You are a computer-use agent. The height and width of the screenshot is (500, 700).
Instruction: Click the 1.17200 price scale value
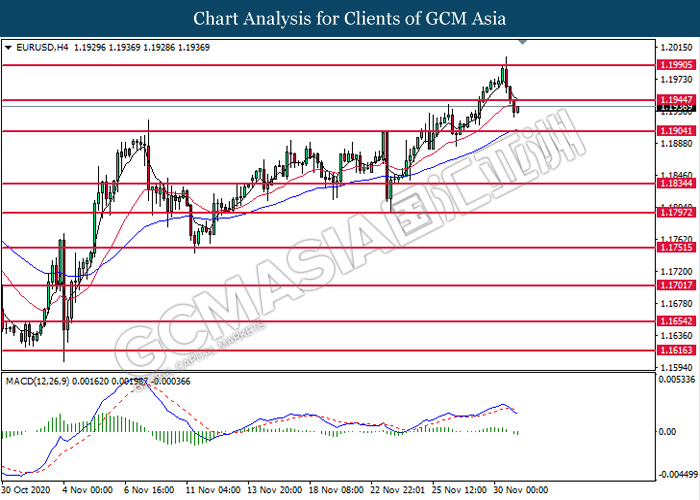[x=677, y=271]
